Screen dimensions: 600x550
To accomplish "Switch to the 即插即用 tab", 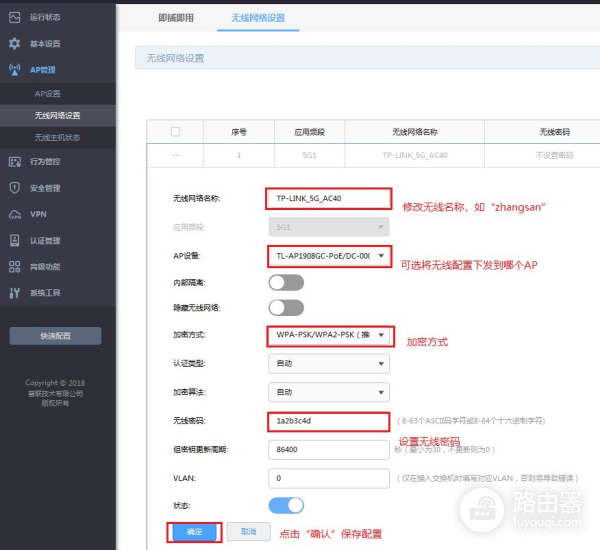I will (x=176, y=18).
